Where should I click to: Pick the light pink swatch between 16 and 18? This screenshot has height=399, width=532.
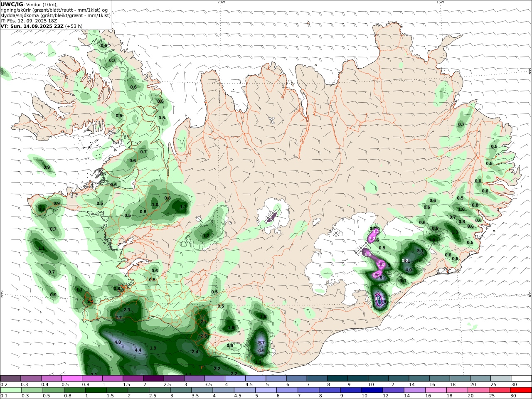(x=436, y=391)
